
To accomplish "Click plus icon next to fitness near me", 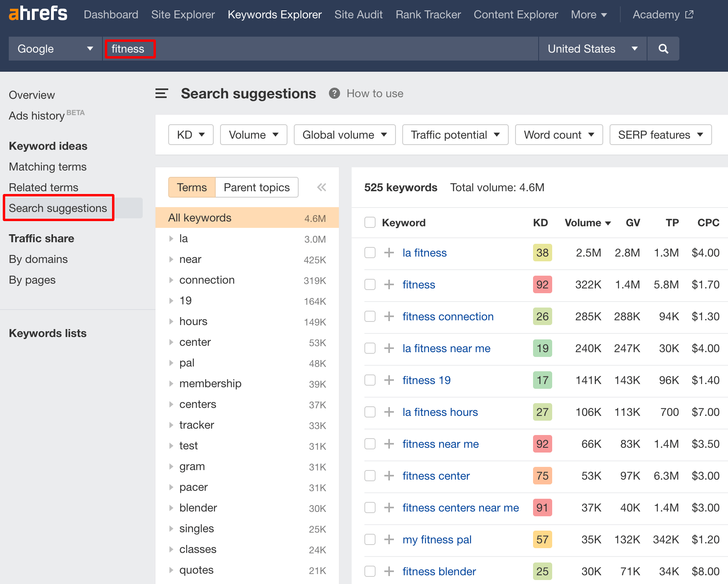I will point(389,444).
